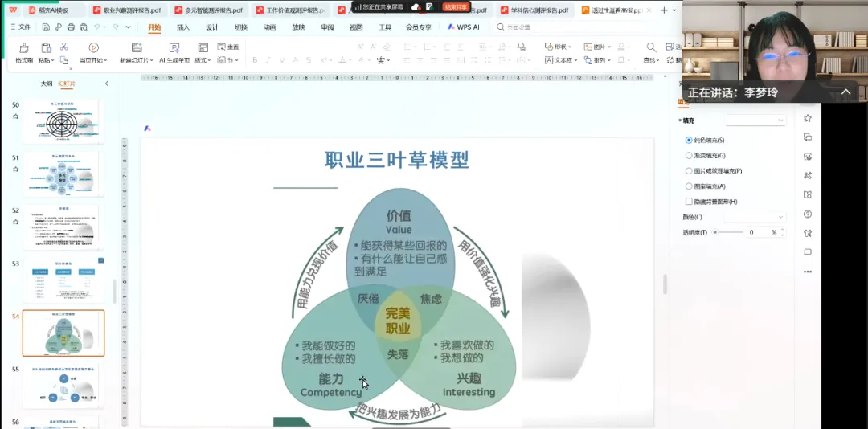Open the Color (颜色) dropdown

[755, 217]
